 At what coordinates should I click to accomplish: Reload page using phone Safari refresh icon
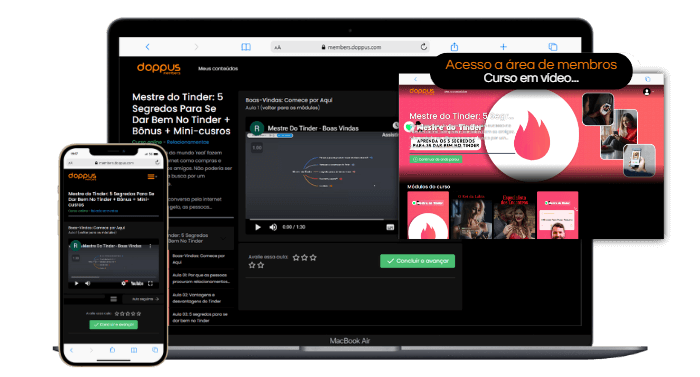tap(157, 163)
